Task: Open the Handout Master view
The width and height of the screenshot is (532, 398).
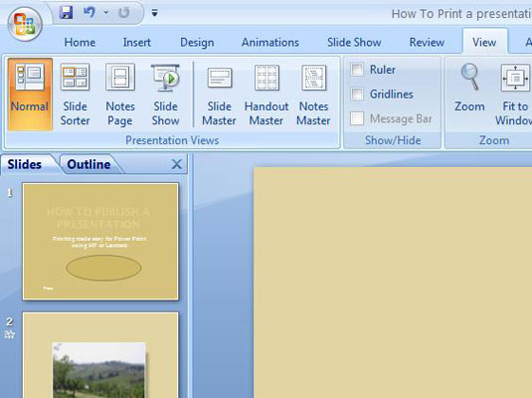Action: (x=266, y=95)
